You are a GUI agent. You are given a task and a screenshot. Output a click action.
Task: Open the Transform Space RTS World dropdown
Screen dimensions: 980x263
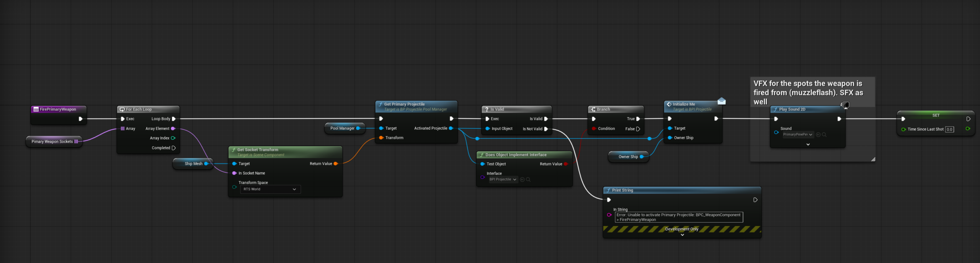270,189
